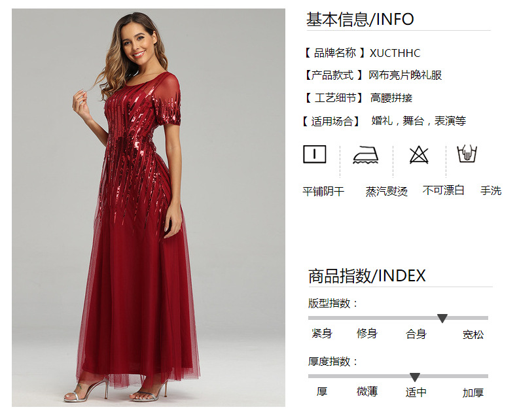Click the 平铺阴干 care label

click(x=323, y=191)
